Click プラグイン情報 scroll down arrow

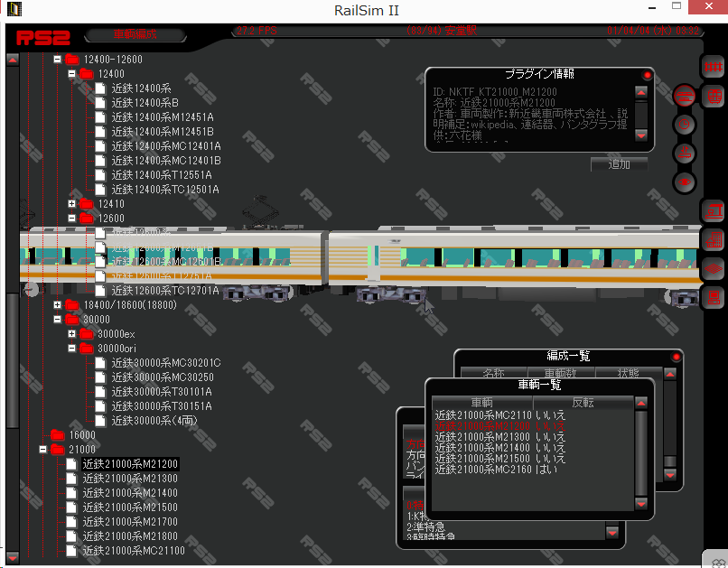tap(640, 135)
